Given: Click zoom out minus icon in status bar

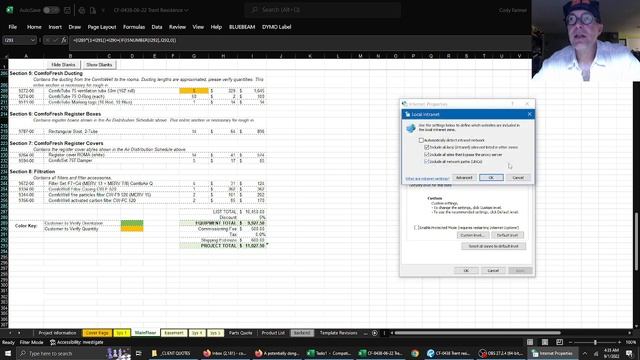Looking at the screenshot, I should (571, 342).
